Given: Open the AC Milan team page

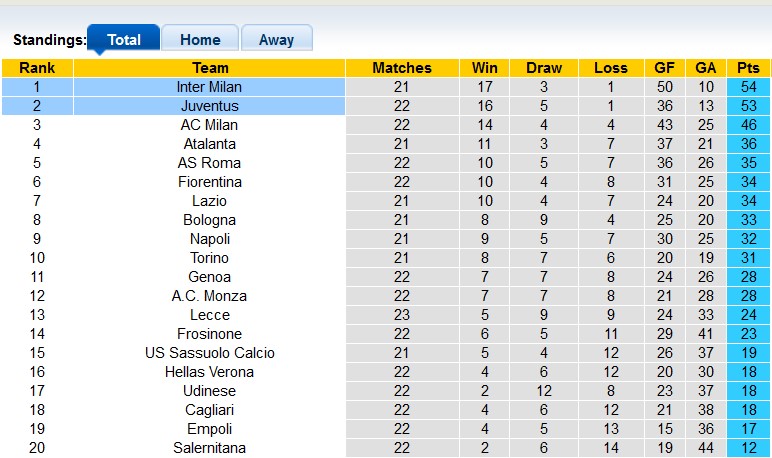Looking at the screenshot, I should click(210, 125).
